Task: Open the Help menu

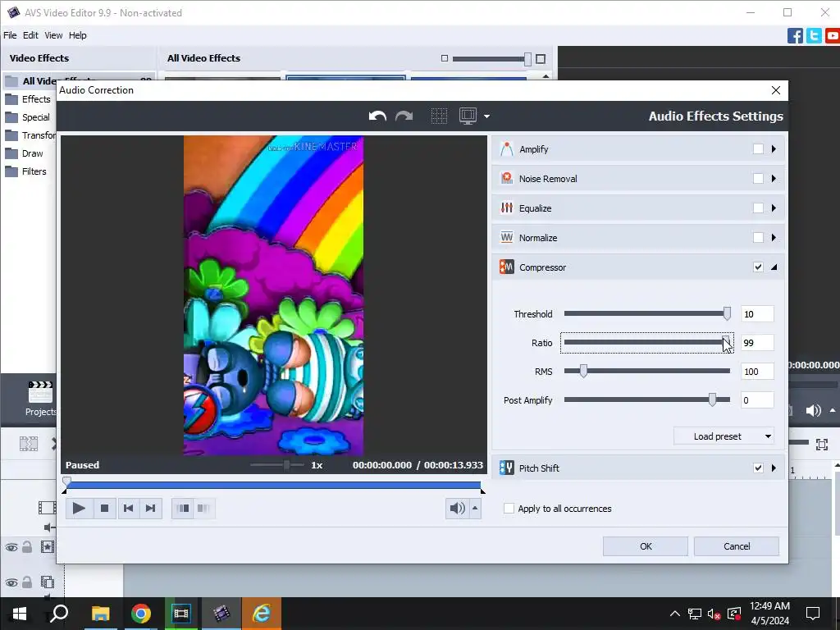Action: (77, 35)
